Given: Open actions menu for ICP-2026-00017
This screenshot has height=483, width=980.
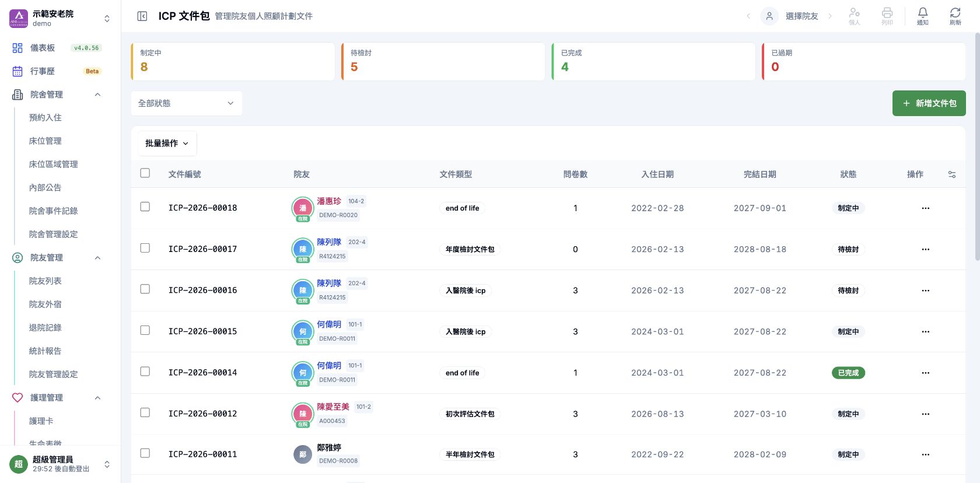Looking at the screenshot, I should [926, 250].
